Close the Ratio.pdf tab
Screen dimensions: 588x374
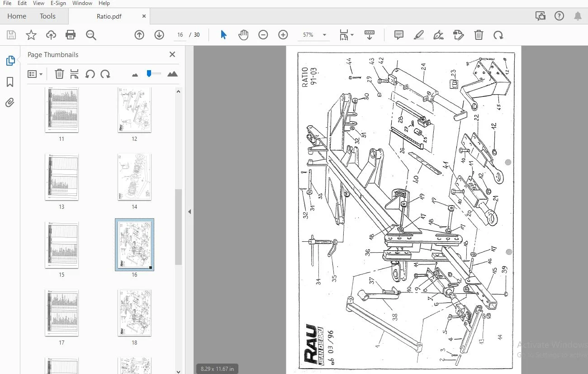[144, 16]
